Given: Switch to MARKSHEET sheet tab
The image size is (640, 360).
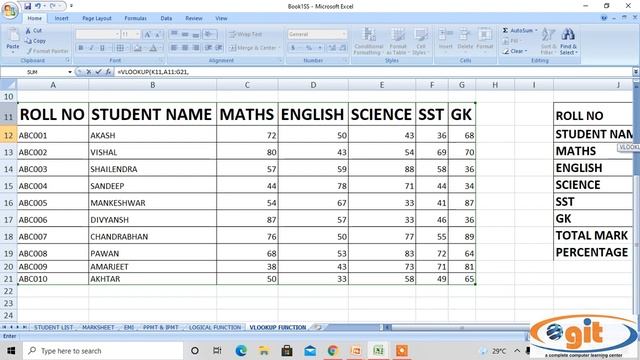Looking at the screenshot, I should pos(98,327).
